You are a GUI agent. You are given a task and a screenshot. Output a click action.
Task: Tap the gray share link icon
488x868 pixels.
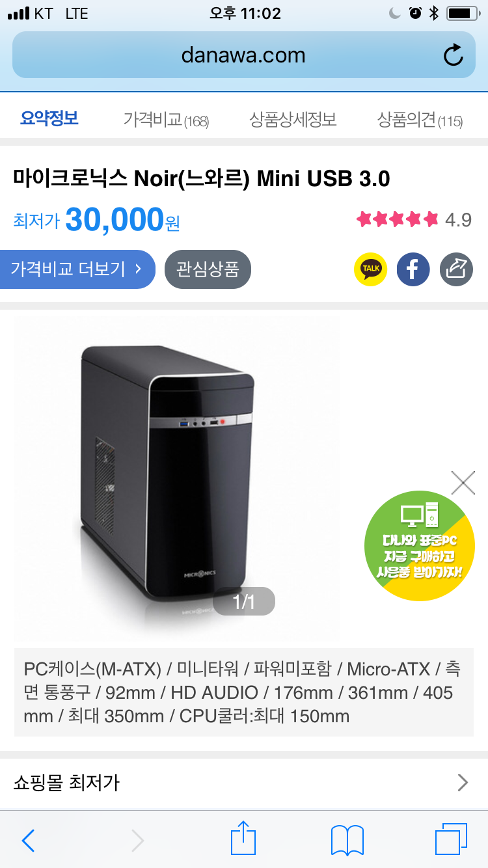456,269
